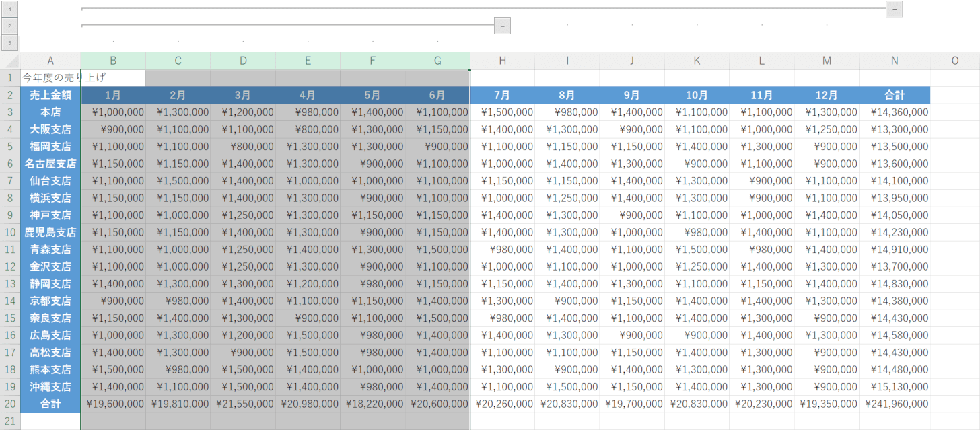
Task: Click outline level 1 button
Action: (x=9, y=9)
